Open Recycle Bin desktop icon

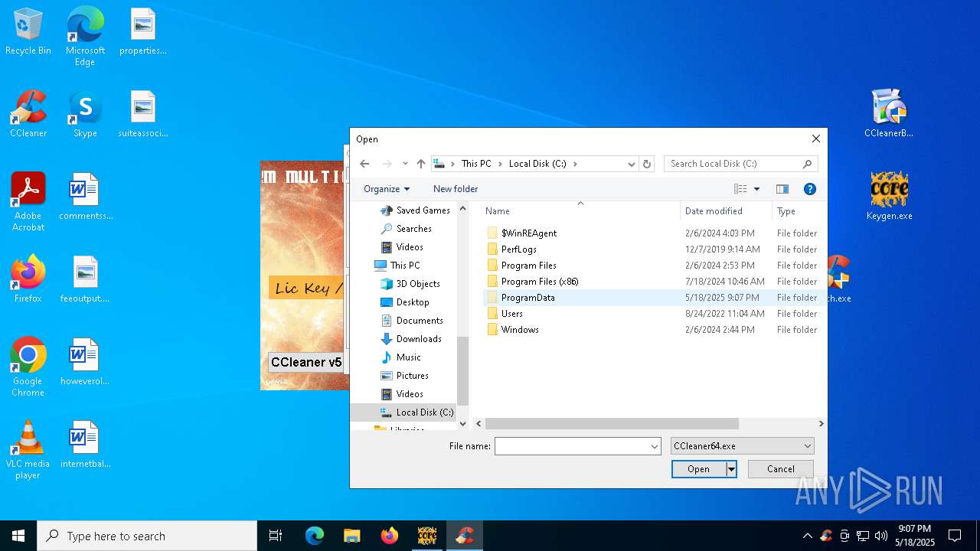click(28, 31)
